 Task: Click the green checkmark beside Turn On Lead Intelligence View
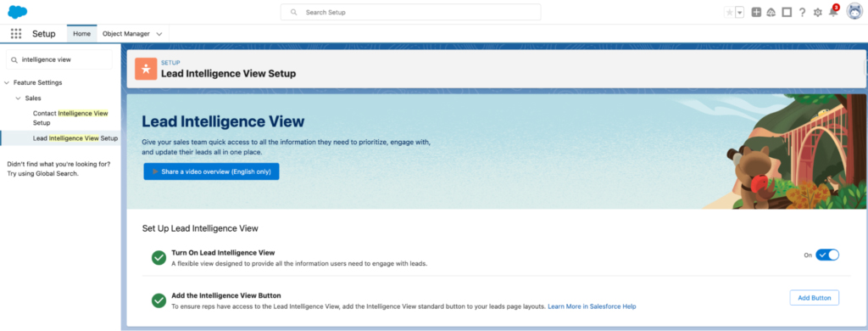159,258
